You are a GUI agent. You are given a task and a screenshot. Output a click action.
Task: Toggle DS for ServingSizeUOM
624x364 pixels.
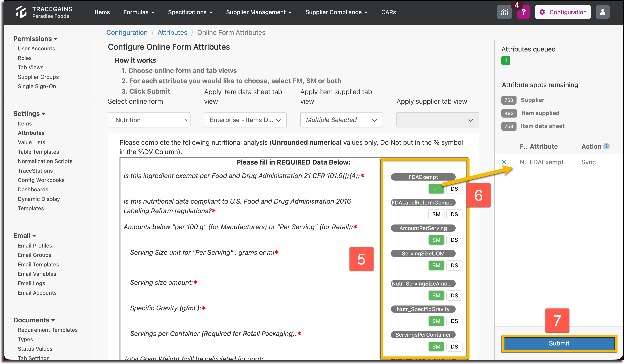click(x=454, y=265)
